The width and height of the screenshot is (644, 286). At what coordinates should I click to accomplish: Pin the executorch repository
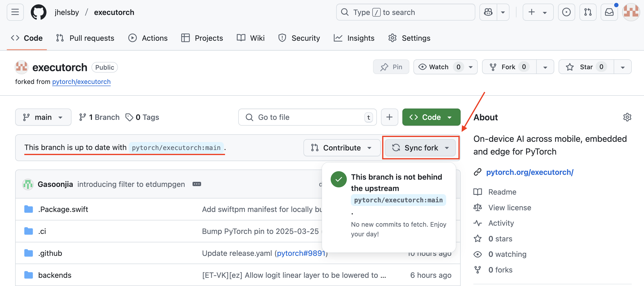(391, 67)
